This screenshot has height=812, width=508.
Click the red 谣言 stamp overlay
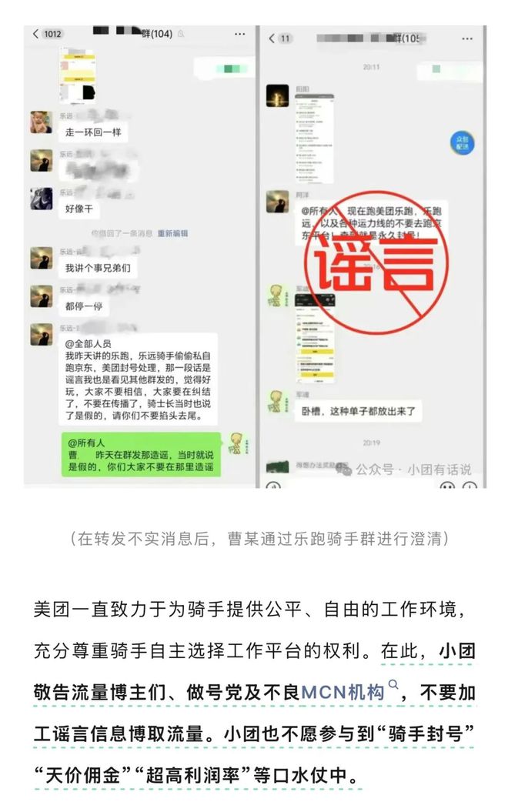point(376,263)
